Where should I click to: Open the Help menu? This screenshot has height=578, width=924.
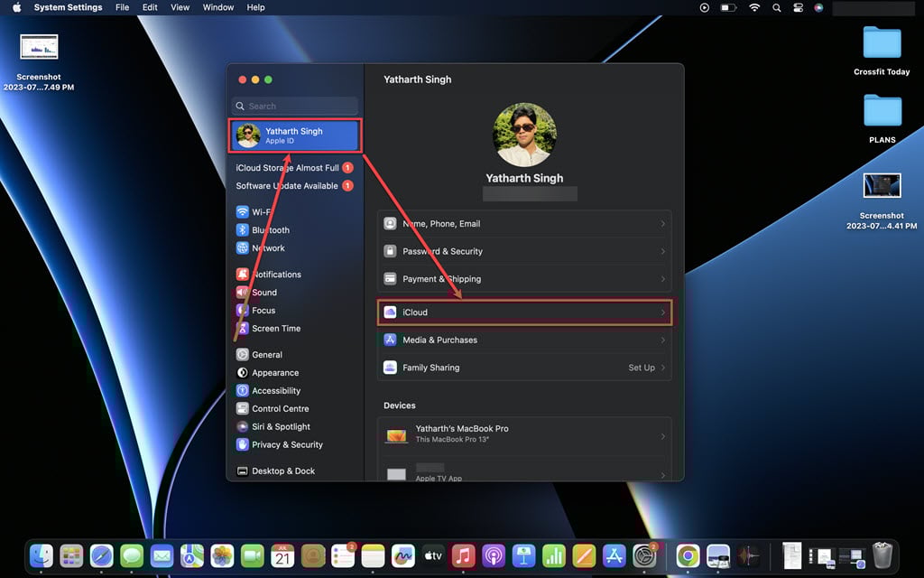(255, 7)
